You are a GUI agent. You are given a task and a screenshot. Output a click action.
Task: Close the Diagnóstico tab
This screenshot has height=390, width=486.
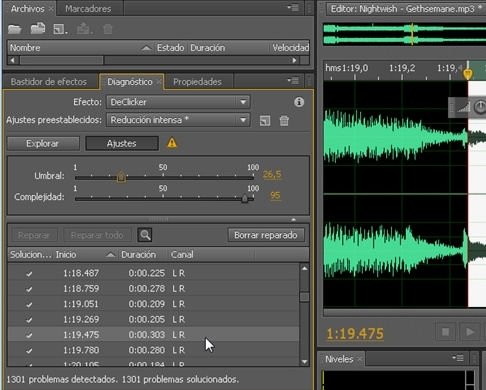coord(159,82)
